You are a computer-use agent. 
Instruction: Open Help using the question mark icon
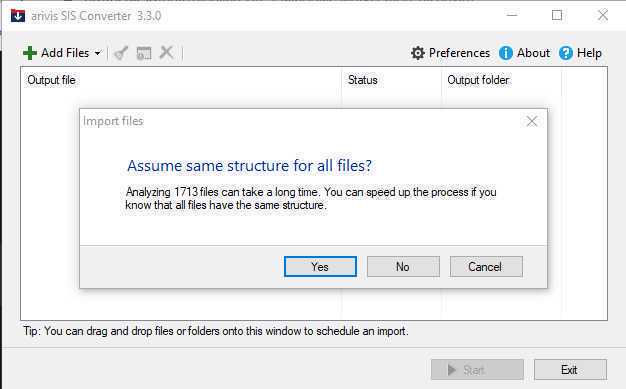point(566,53)
